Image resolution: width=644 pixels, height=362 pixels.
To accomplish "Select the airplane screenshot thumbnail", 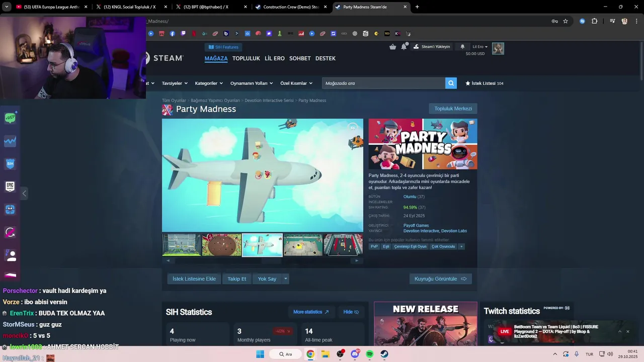I will coord(262,245).
